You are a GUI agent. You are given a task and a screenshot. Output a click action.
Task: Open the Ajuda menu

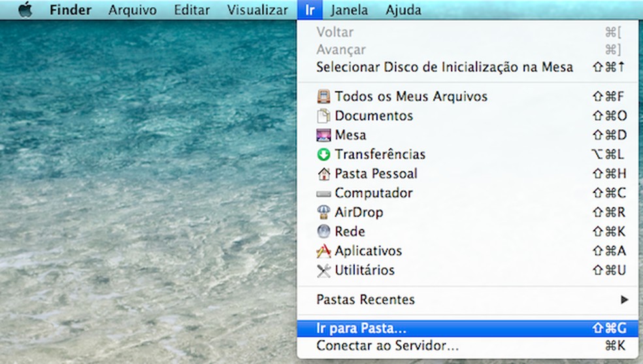pos(403,10)
